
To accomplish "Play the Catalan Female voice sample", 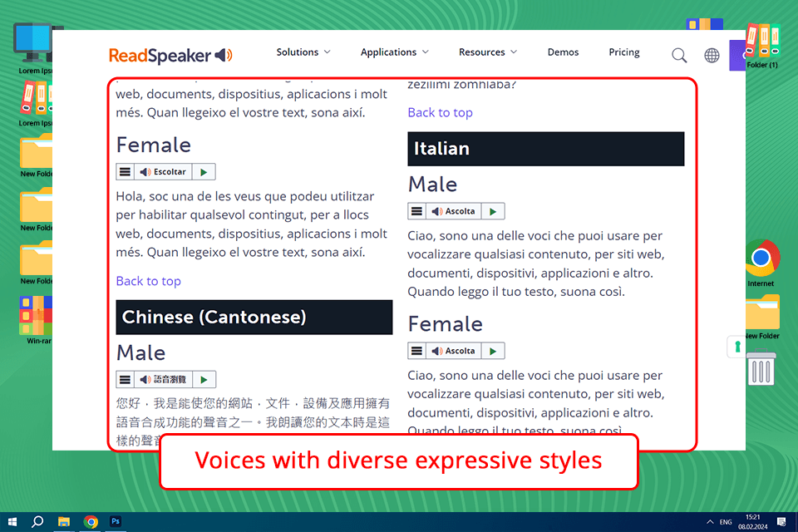I will pos(204,172).
